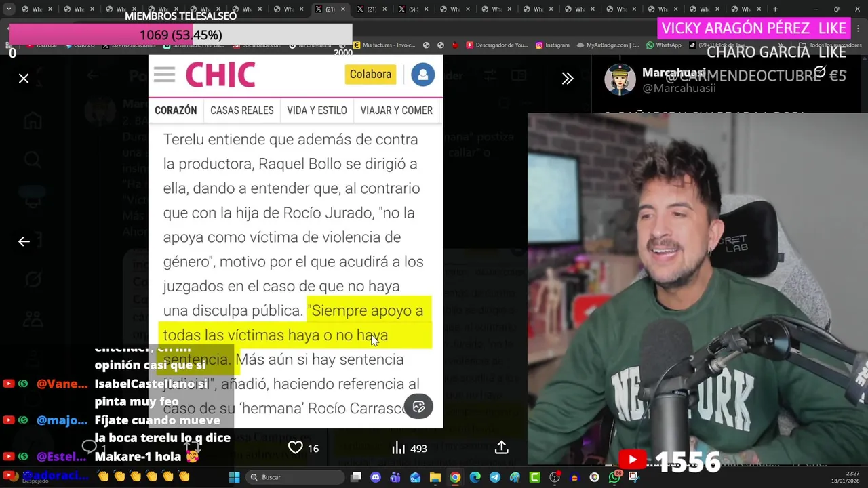Select the VIDA Y ESTILO tab

(x=317, y=110)
